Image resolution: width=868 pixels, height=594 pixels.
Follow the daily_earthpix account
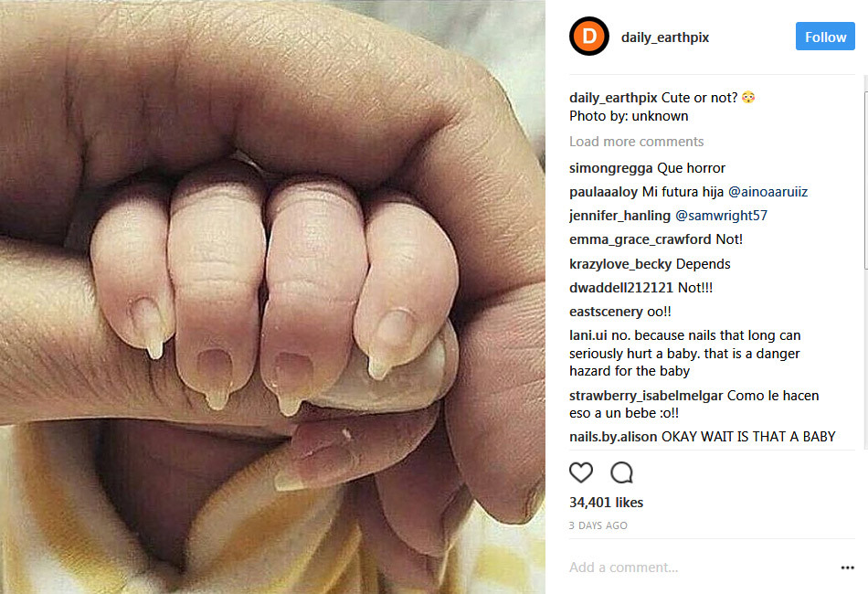825,37
